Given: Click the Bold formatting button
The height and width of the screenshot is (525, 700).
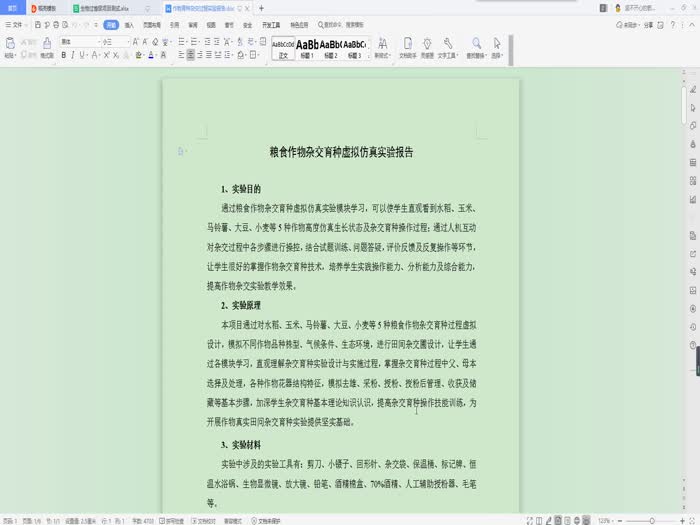Looking at the screenshot, I should click(63, 55).
